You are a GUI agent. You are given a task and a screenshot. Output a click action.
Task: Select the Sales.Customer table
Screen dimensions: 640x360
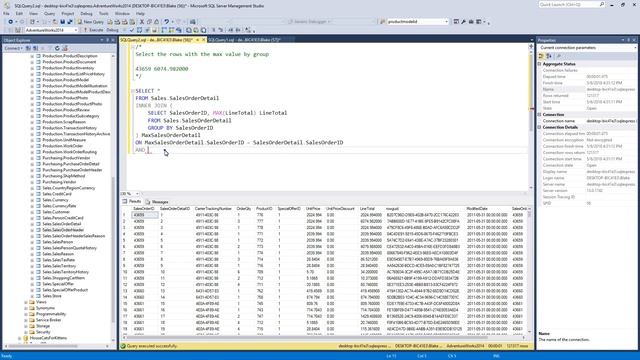(56, 212)
